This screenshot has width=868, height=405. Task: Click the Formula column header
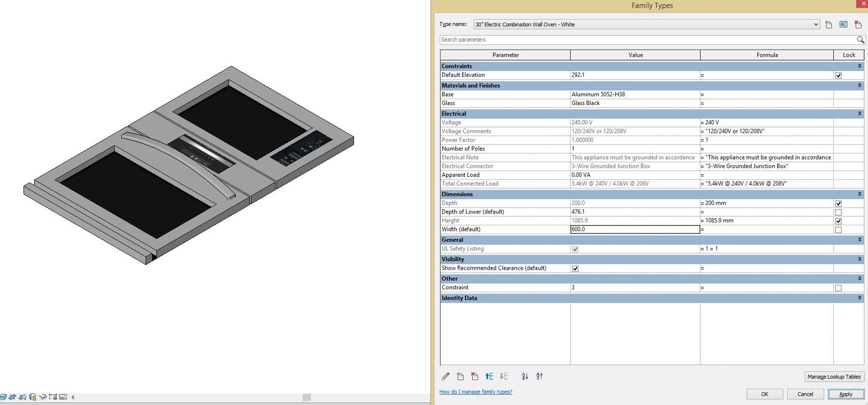click(x=767, y=55)
